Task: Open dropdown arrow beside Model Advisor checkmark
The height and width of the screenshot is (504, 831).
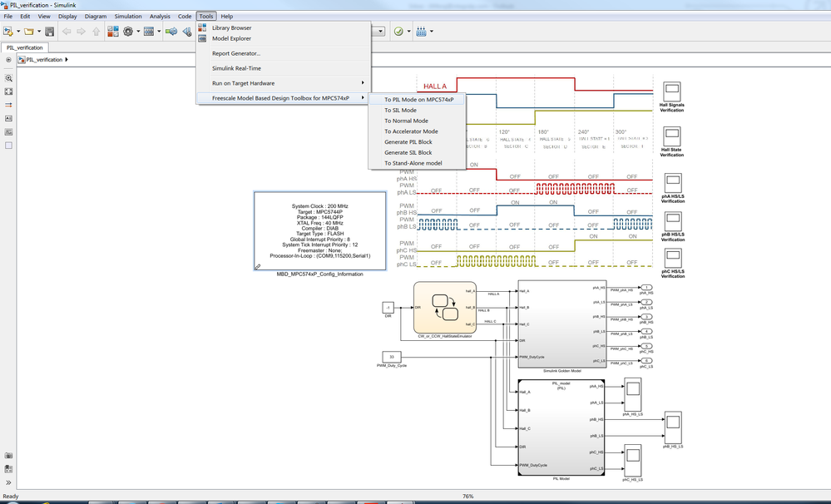Action: (x=409, y=32)
